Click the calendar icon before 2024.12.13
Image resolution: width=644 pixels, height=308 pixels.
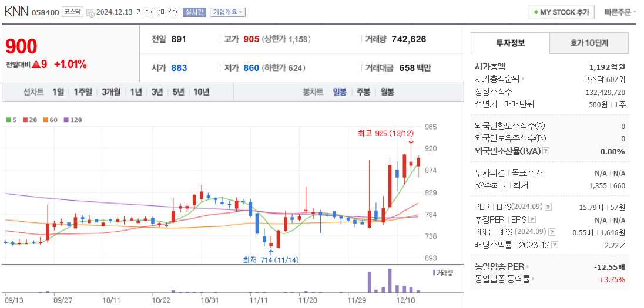coord(90,13)
